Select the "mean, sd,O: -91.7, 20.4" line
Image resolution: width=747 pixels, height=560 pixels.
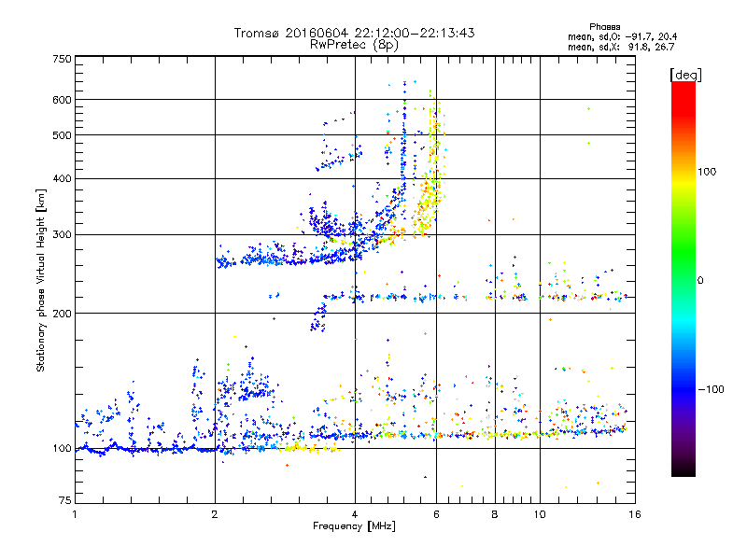coord(622,36)
